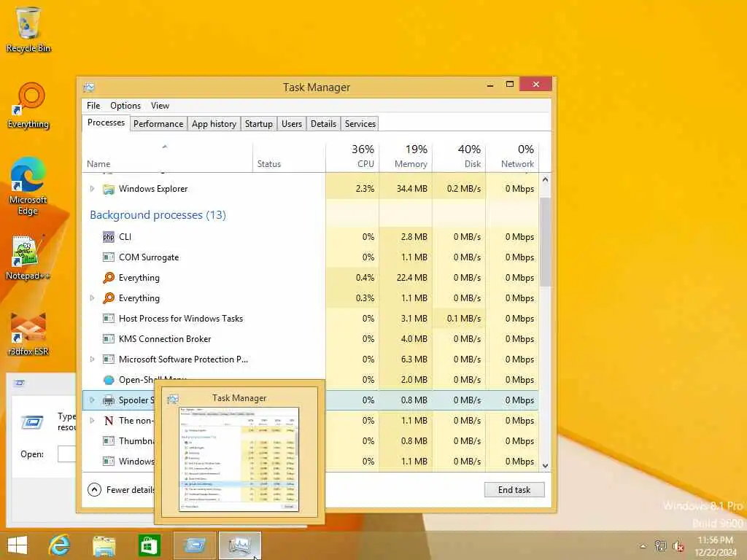The height and width of the screenshot is (560, 747).
Task: Open the View menu
Action: click(160, 106)
